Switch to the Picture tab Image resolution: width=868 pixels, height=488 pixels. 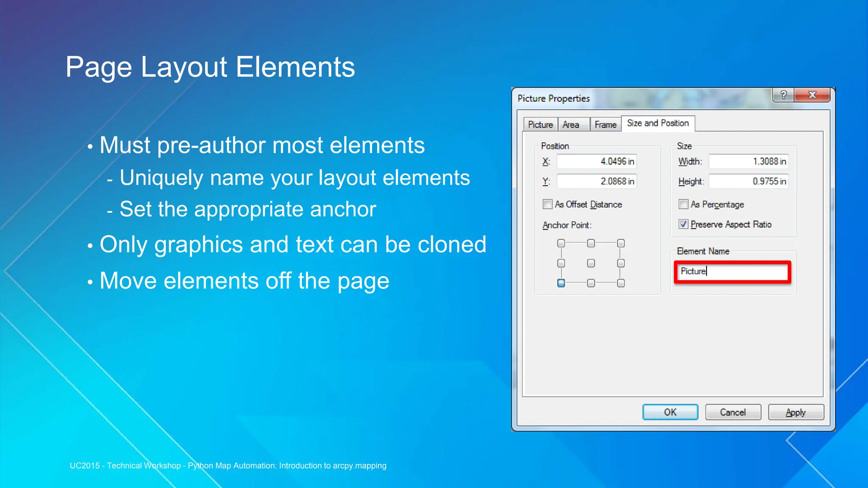tap(540, 125)
